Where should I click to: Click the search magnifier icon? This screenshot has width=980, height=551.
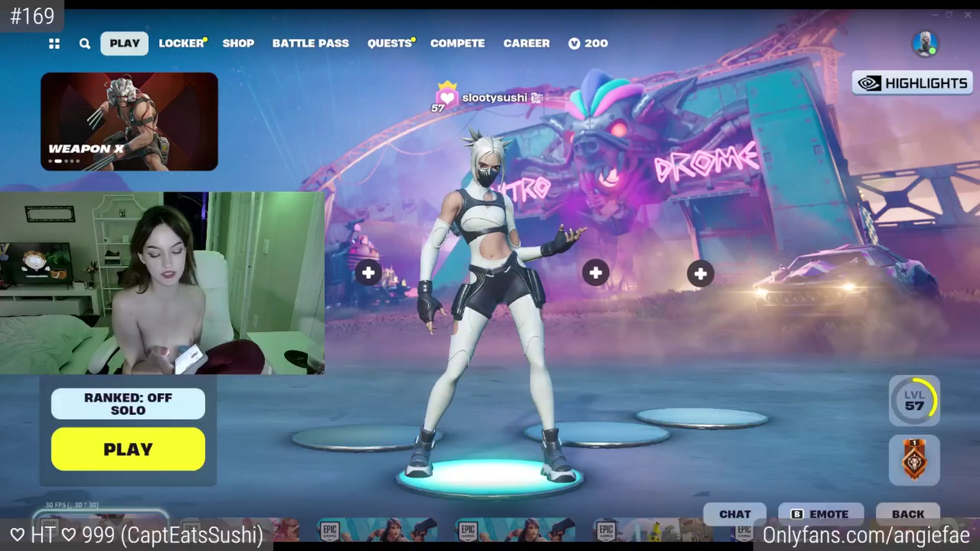pos(85,43)
